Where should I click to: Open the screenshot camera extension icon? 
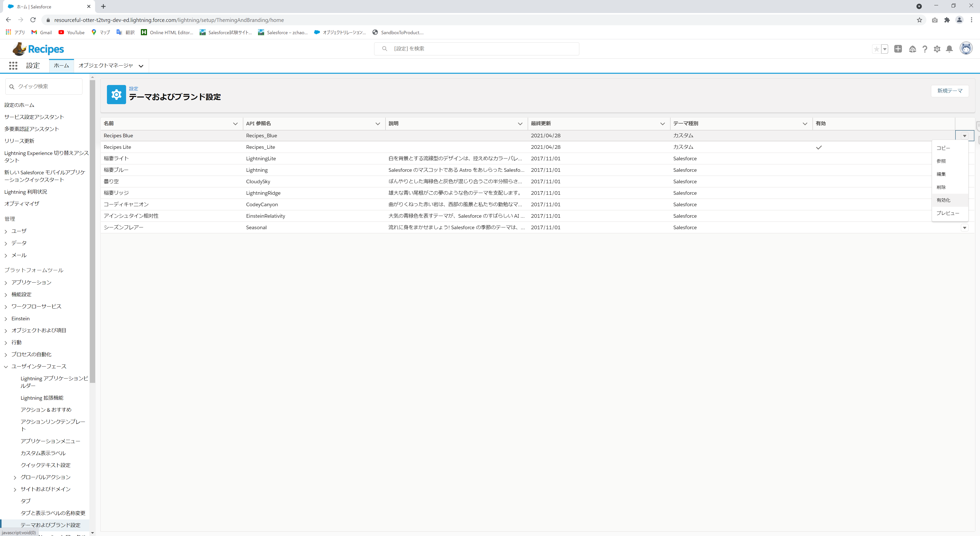coord(935,20)
